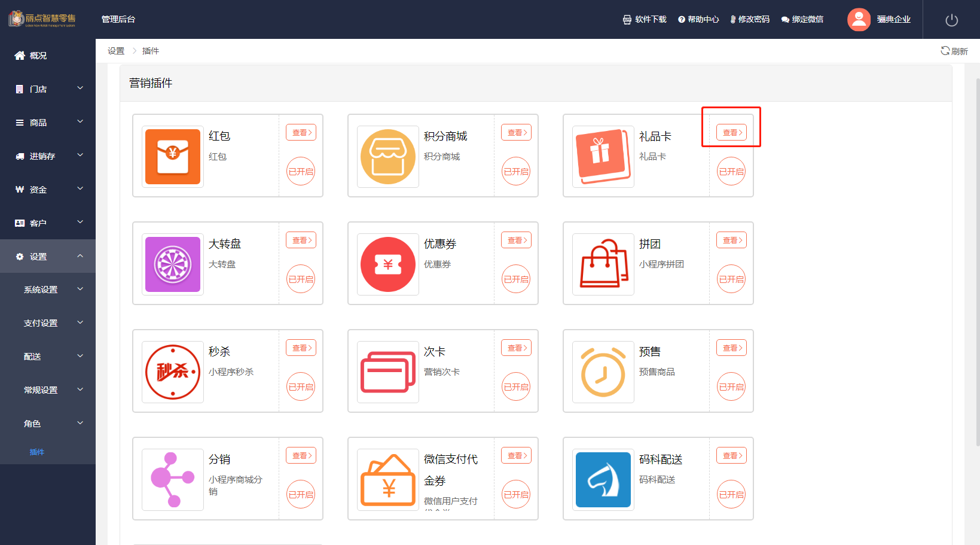Toggle 已开启 status for 分销

tap(301, 495)
